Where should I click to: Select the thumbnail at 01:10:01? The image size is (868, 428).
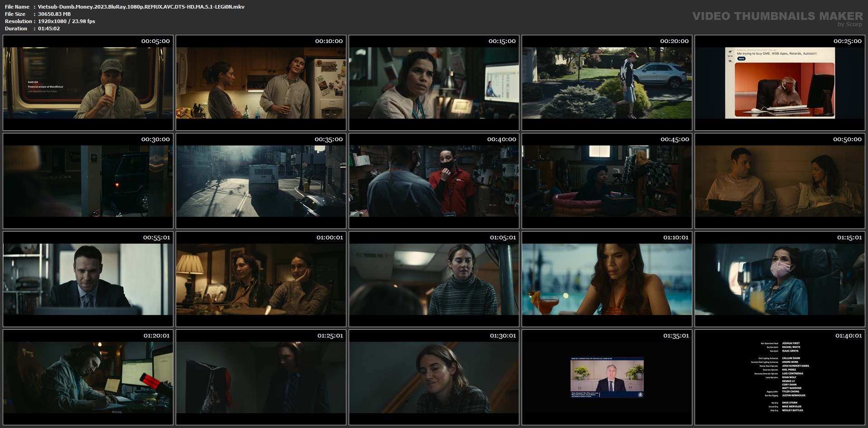607,279
